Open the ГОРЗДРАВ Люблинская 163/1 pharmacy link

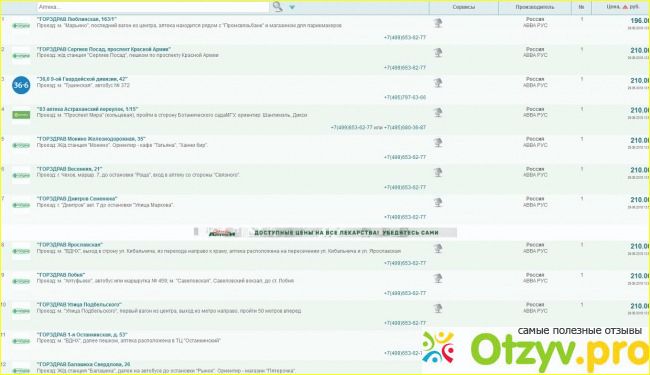click(x=77, y=19)
